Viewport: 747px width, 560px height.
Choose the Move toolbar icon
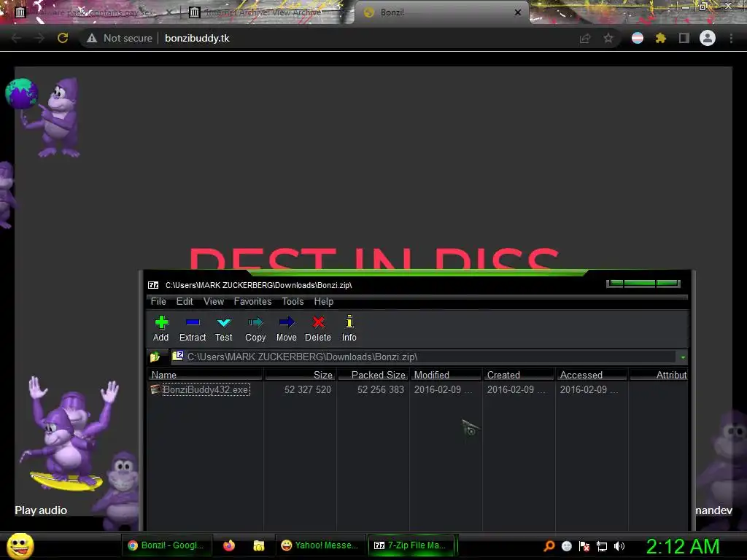coord(286,328)
